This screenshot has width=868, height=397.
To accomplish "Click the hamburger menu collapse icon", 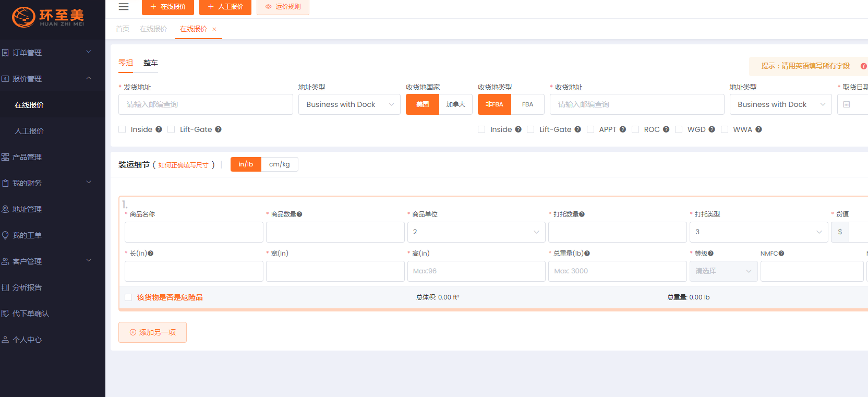I will coord(124,7).
